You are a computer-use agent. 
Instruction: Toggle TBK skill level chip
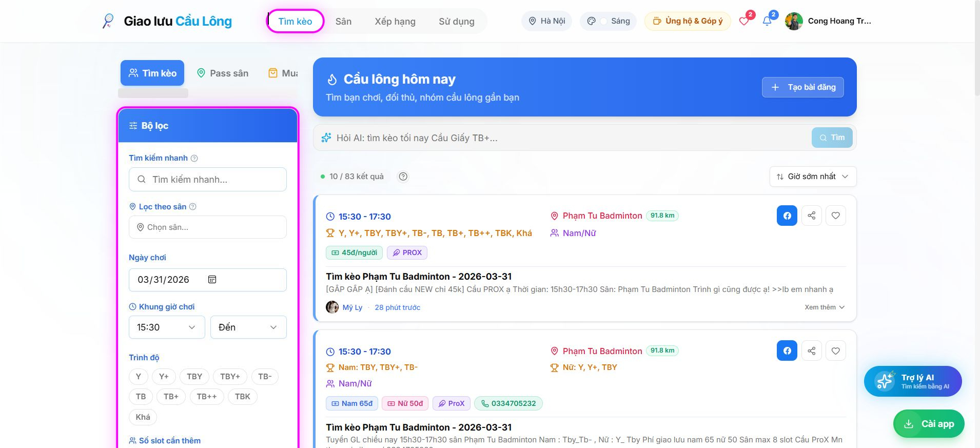[243, 397]
